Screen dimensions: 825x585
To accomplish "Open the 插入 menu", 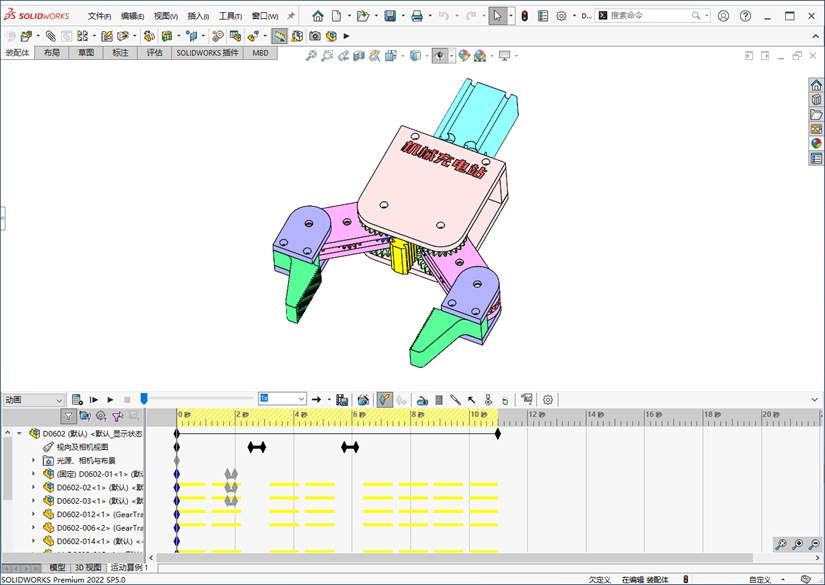I will pyautogui.click(x=198, y=16).
